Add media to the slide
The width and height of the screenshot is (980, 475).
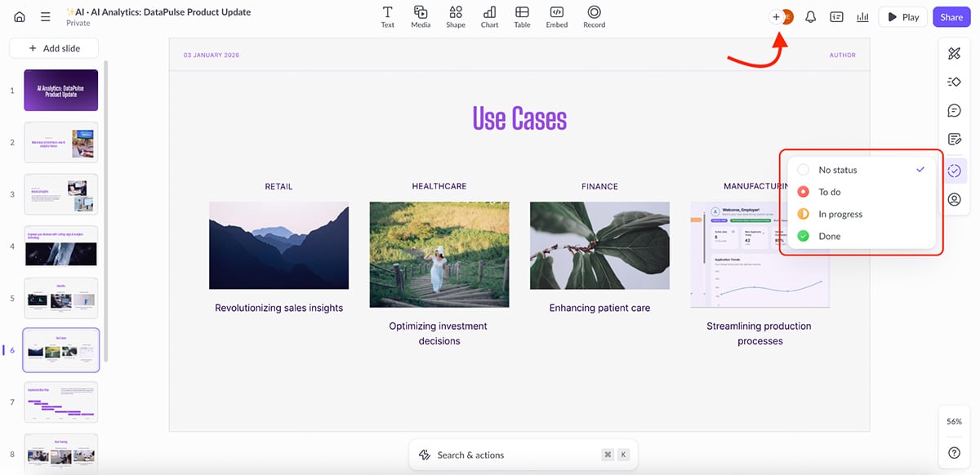(421, 16)
